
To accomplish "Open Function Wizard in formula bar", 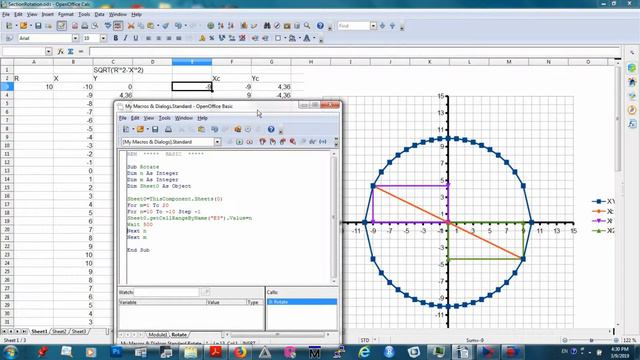I will click(x=60, y=51).
